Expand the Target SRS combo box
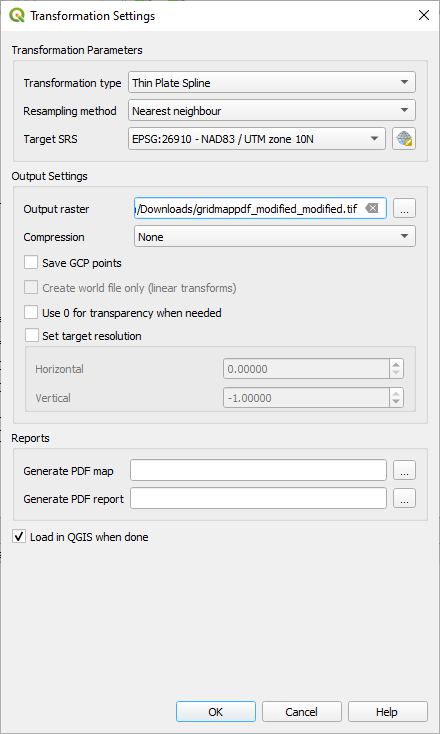 coord(257,139)
